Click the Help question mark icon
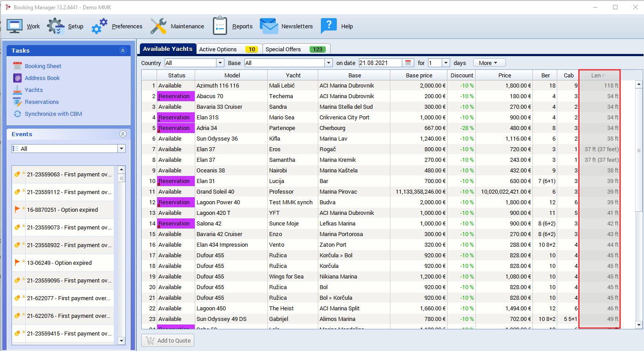 pos(328,26)
